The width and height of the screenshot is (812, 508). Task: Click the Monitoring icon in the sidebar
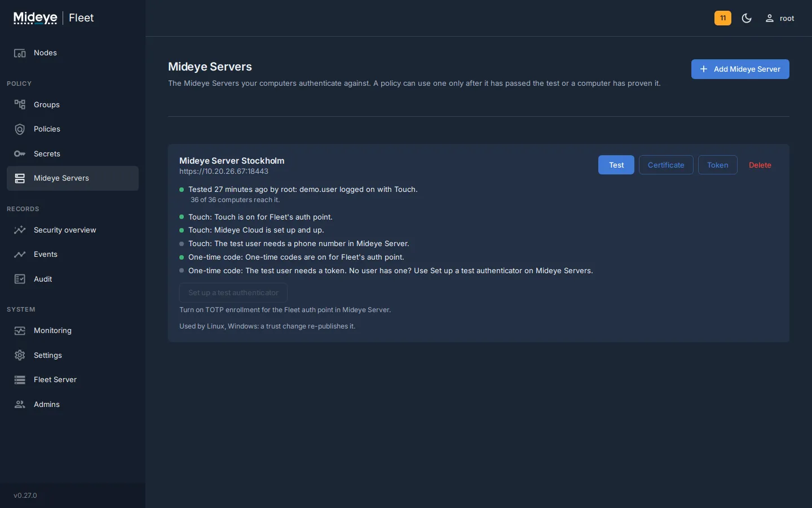(x=20, y=331)
